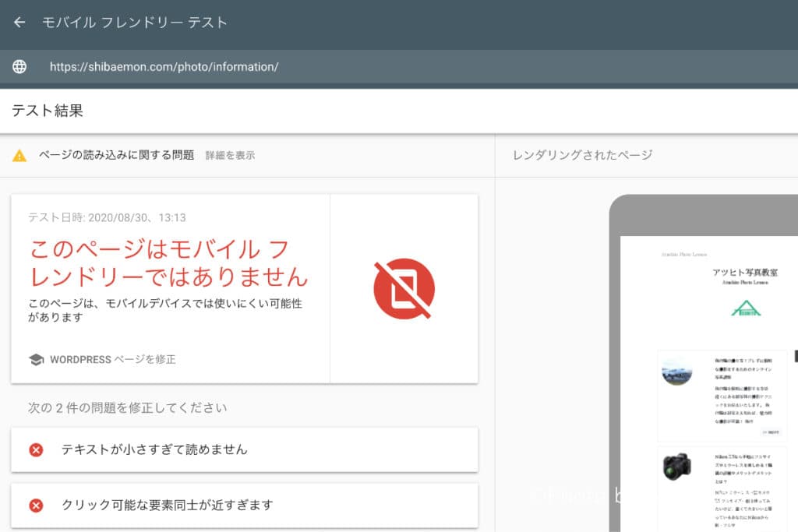Screen dimensions: 798x532
Task: Click このページはモバイル フレンドリーではありません heading
Action: pos(168,263)
